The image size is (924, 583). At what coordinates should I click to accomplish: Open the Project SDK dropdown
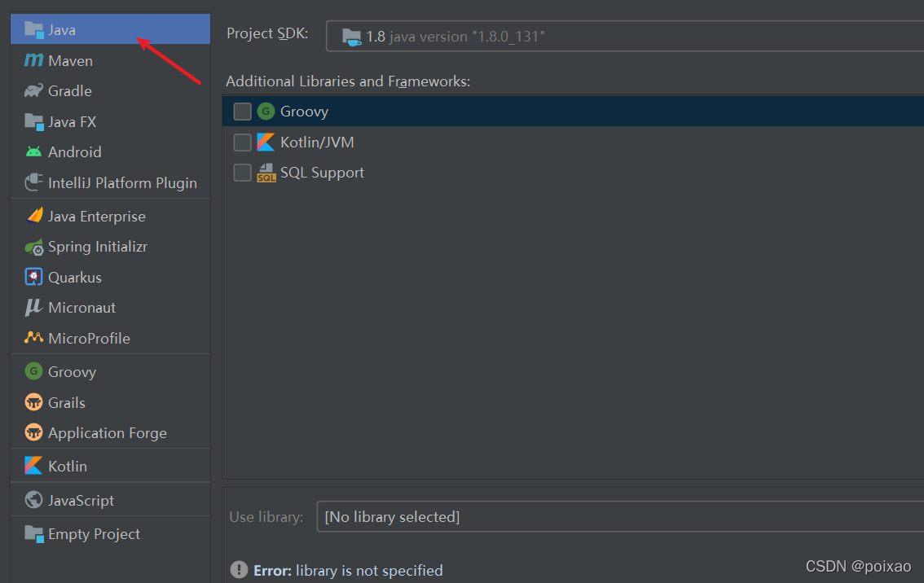click(x=625, y=37)
